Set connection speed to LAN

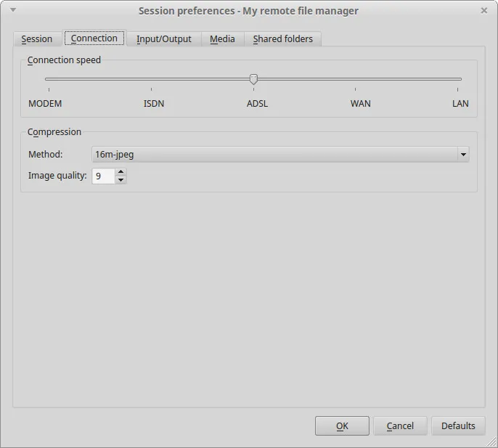[x=460, y=79]
